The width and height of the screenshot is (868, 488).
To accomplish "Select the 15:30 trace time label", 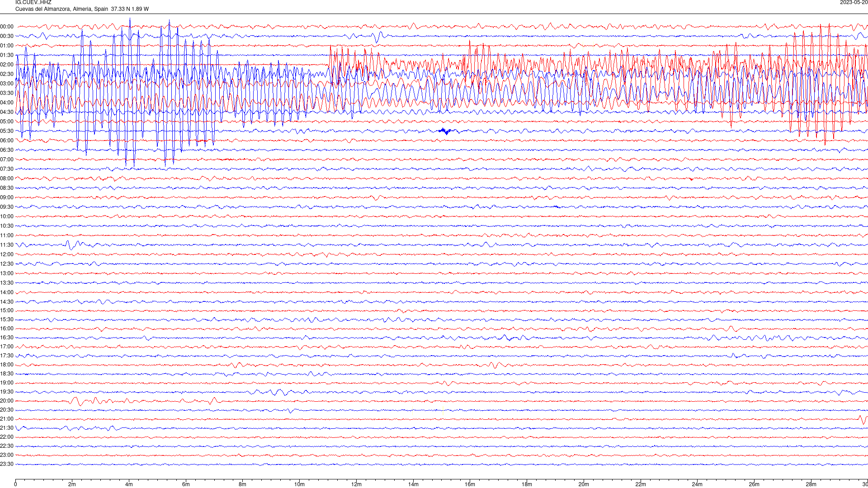I will pyautogui.click(x=7, y=319).
